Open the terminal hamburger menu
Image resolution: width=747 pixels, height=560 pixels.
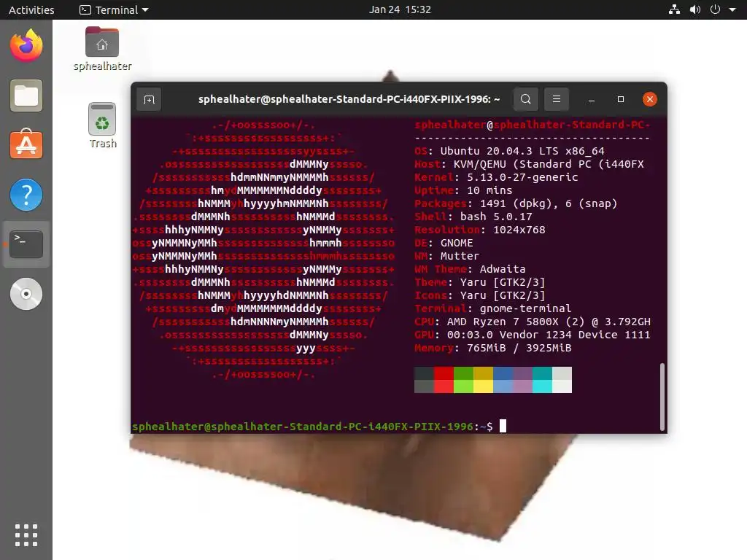[556, 99]
